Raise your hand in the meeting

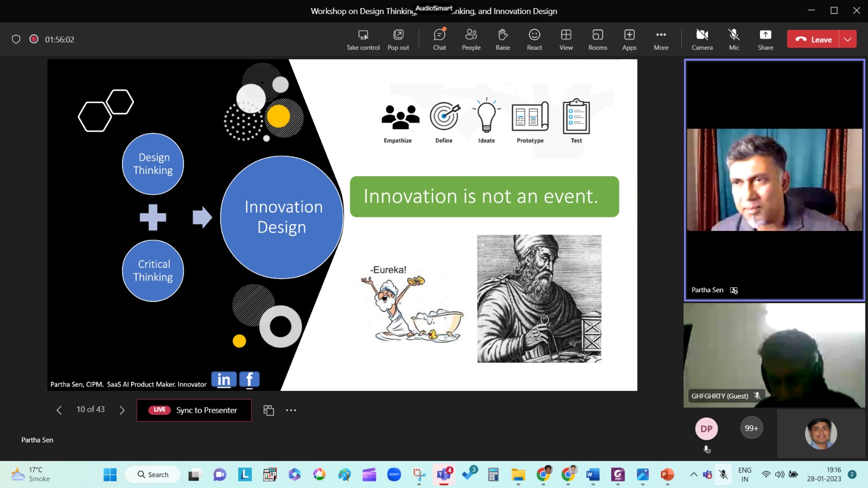click(x=502, y=40)
